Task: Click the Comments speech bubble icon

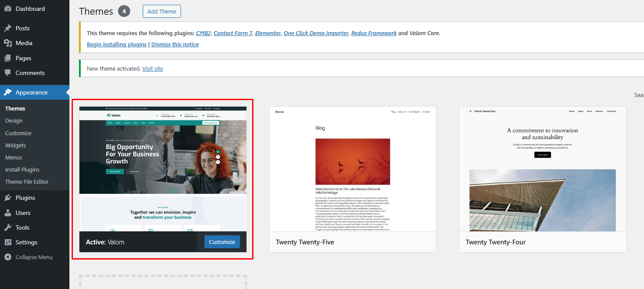Action: click(x=8, y=73)
